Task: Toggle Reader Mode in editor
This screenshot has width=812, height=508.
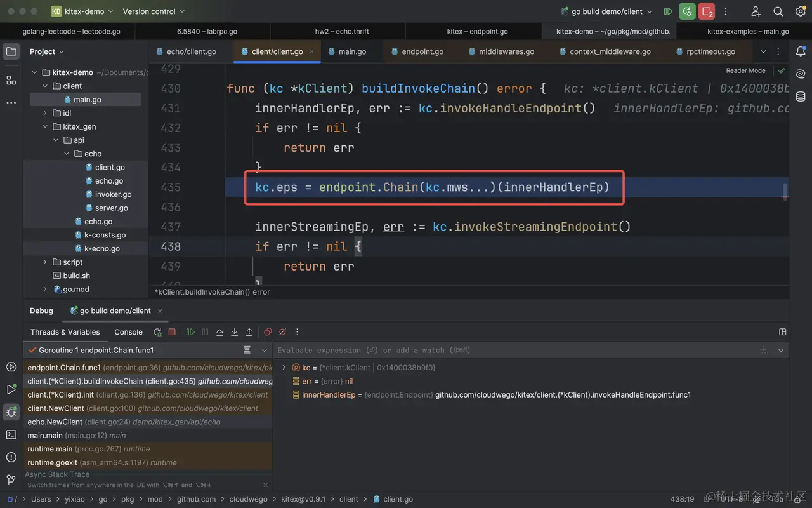Action: pos(746,70)
